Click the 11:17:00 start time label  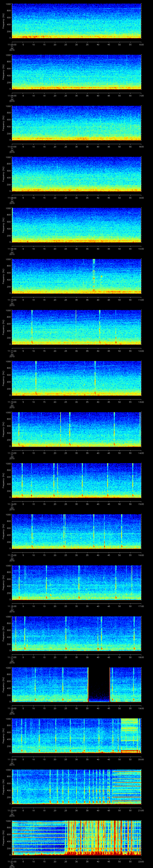click(x=12, y=657)
